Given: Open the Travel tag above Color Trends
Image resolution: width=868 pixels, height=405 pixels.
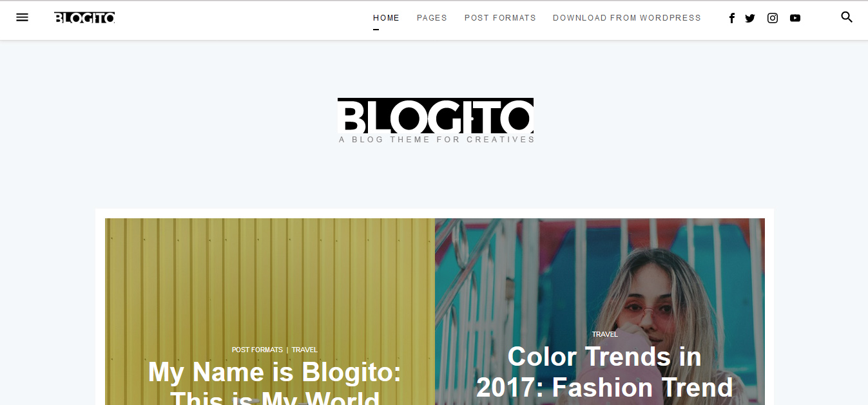Looking at the screenshot, I should tap(604, 334).
